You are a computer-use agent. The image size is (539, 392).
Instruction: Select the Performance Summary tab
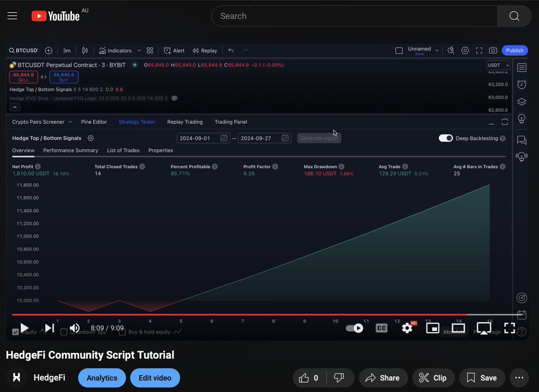(x=71, y=150)
